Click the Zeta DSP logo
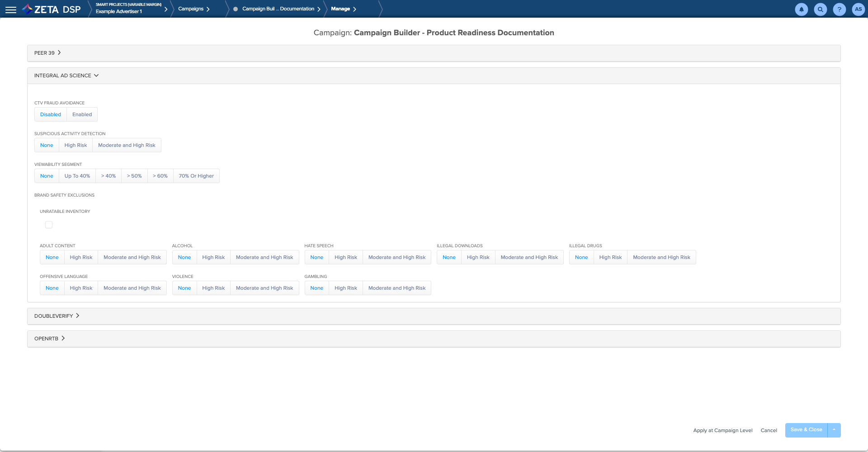 point(52,9)
